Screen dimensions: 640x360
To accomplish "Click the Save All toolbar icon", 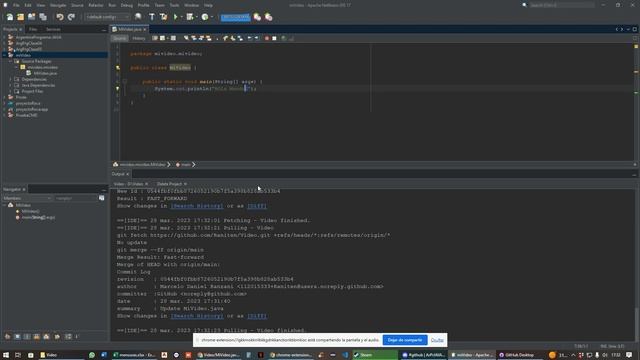I will tap(43, 17).
